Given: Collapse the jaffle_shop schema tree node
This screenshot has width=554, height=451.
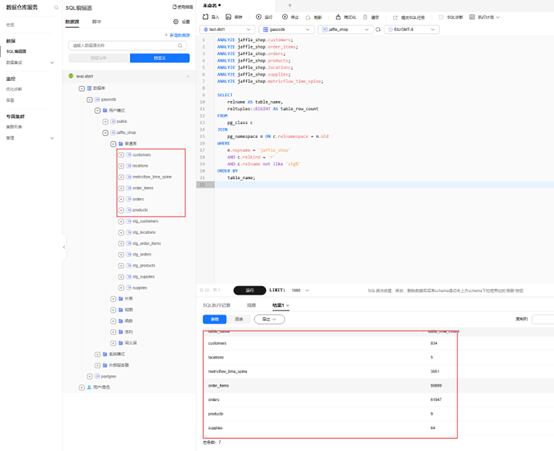Looking at the screenshot, I should (105, 133).
